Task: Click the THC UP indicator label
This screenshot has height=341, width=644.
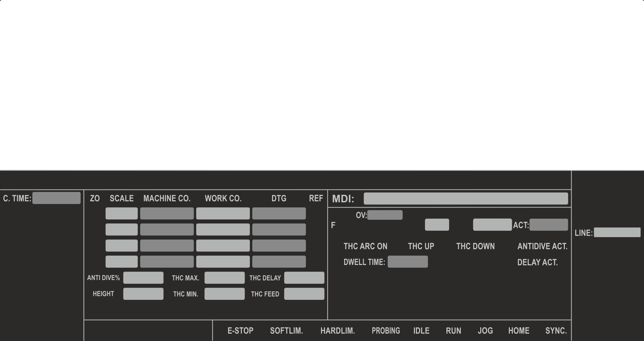Action: coord(421,246)
